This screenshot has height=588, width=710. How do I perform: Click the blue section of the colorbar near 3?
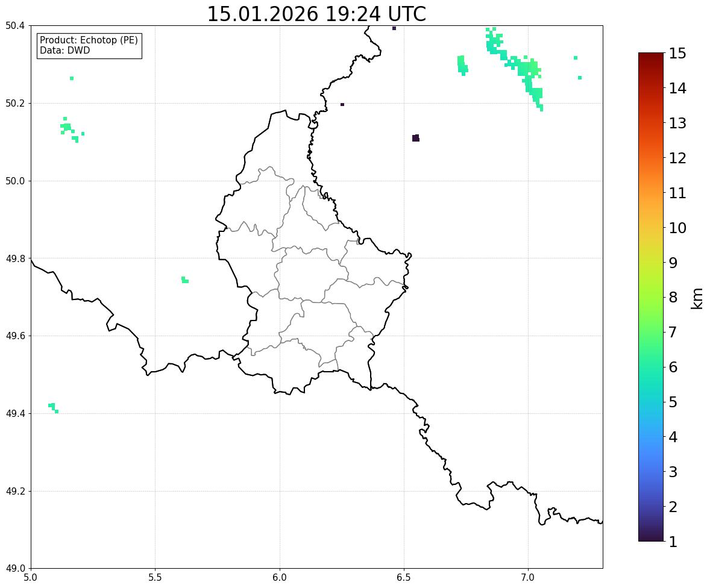(651, 472)
